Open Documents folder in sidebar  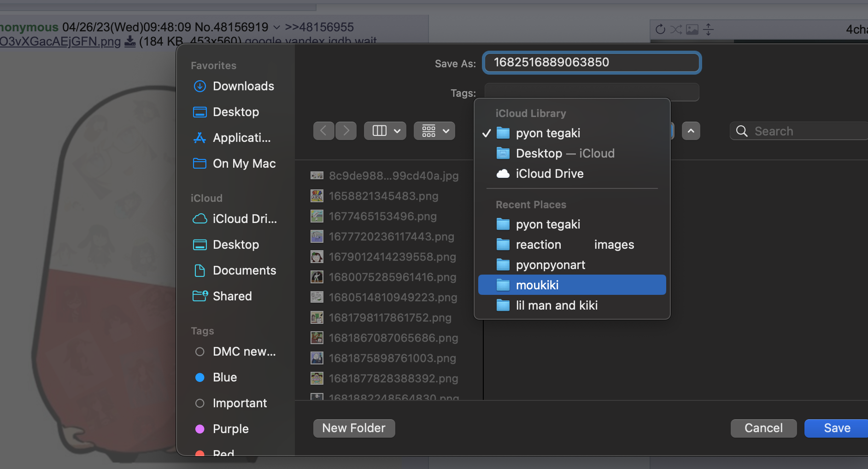point(235,270)
